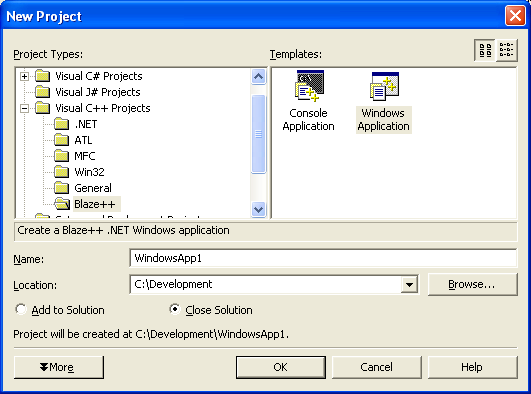Click the OK button
Viewport: 531px width, 394px height.
281,367
